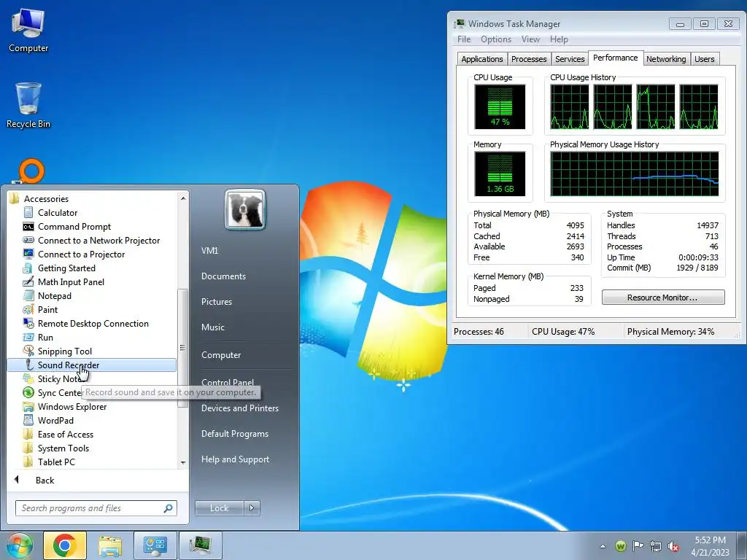Open Connect to a Network Projector icon
Screen dimensions: 747x560
click(28, 240)
